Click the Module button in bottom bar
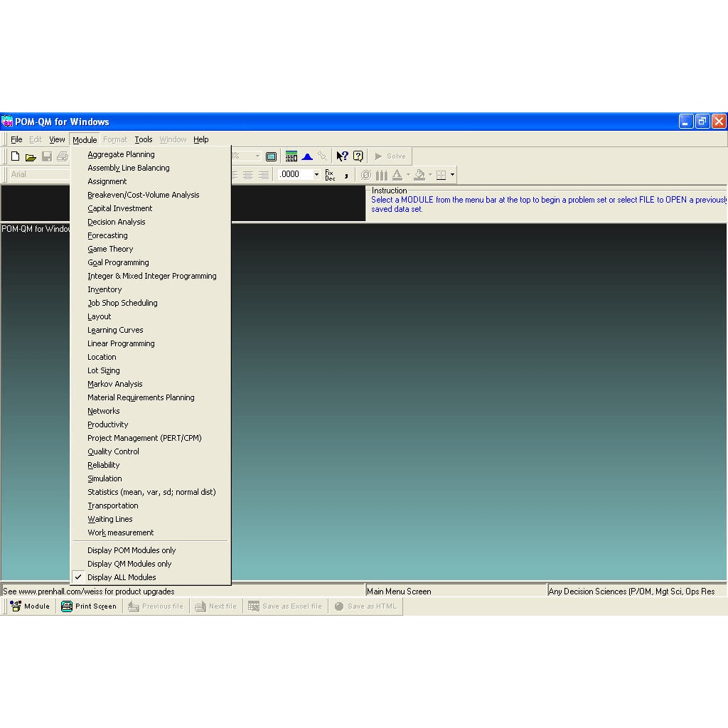The image size is (728, 728). [x=30, y=606]
